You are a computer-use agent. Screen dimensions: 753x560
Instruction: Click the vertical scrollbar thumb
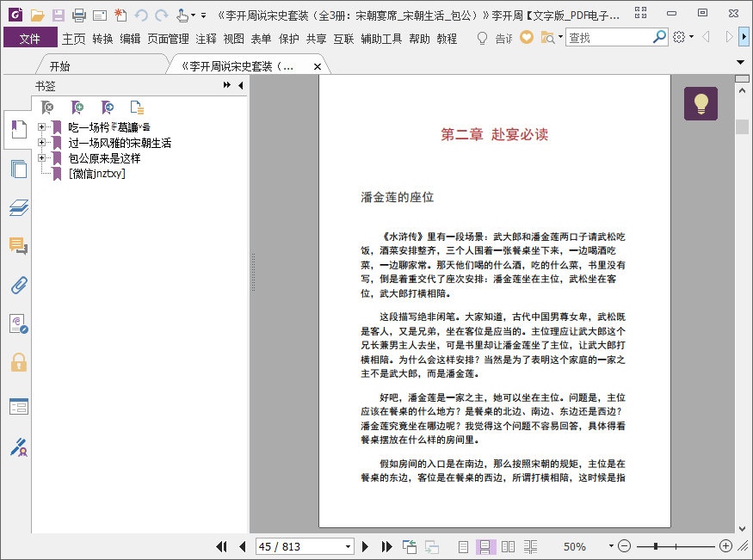pos(742,126)
